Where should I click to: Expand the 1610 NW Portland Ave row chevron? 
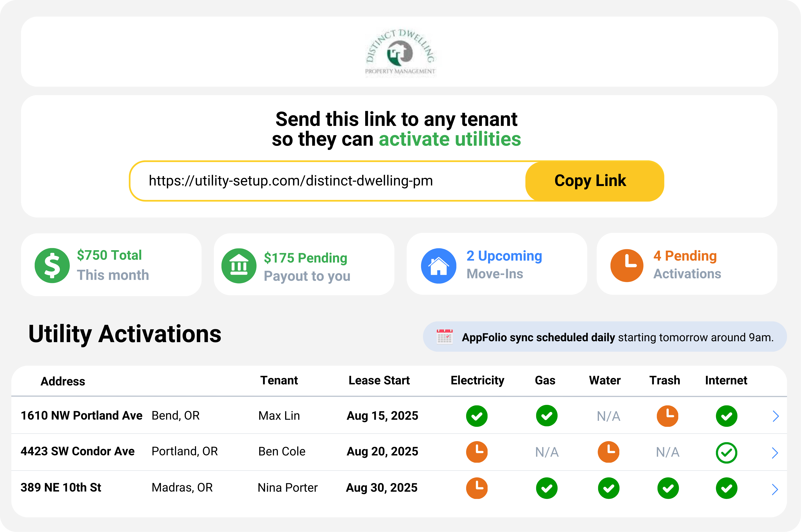775,416
